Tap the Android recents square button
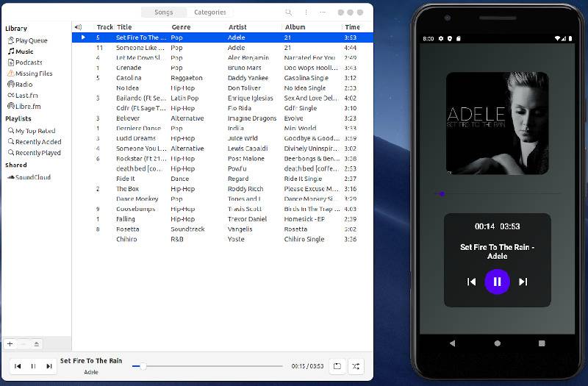588x386 pixels. coord(542,343)
